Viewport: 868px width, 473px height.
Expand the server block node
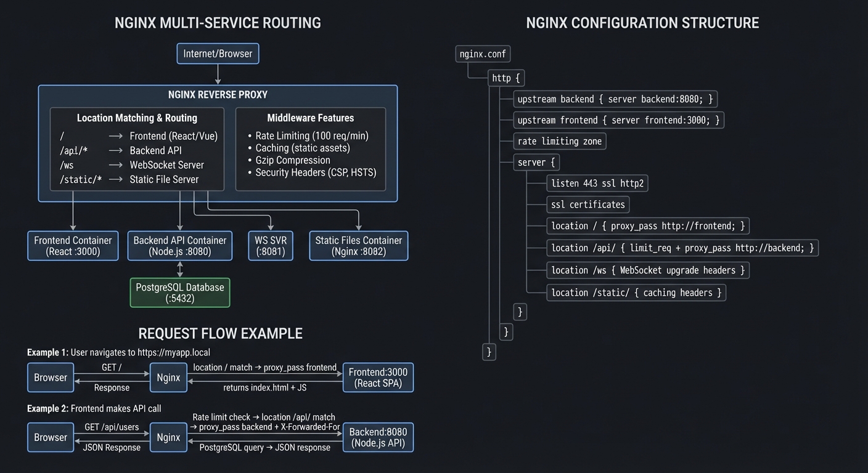(x=536, y=162)
